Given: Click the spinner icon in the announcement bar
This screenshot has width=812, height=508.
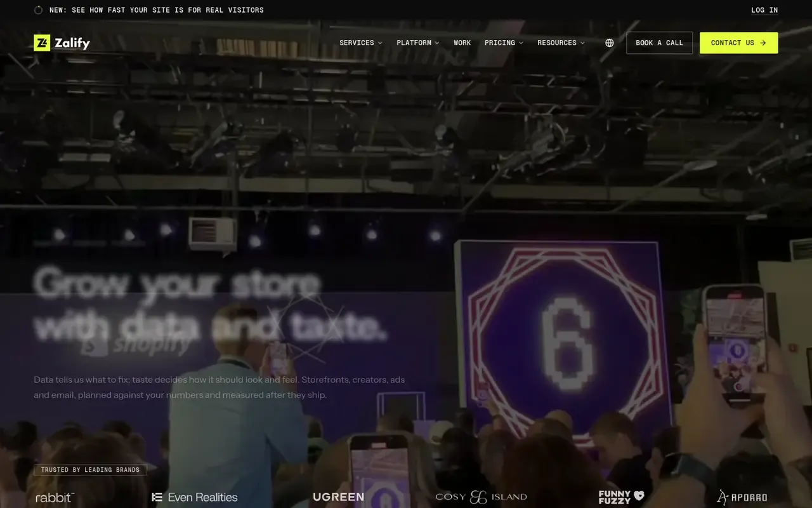Looking at the screenshot, I should coord(38,10).
